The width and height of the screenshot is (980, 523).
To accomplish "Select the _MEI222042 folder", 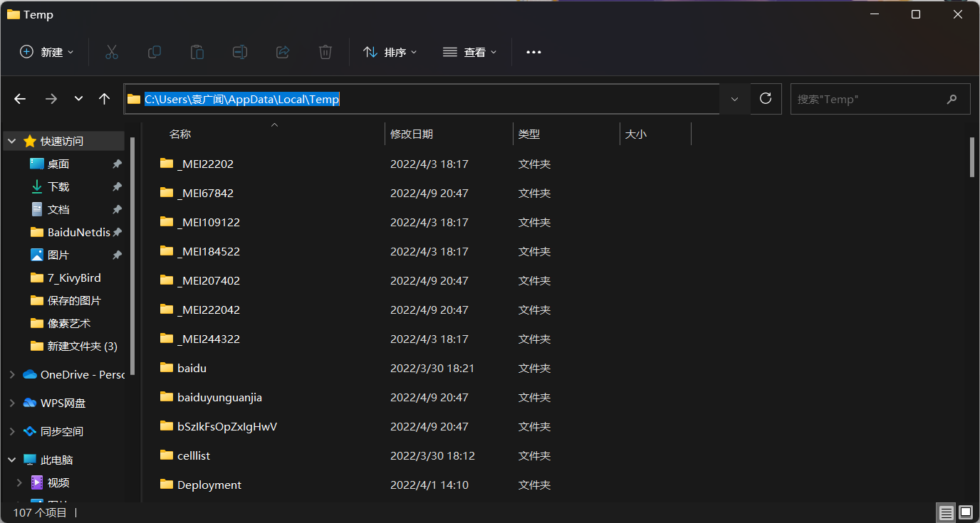I will [209, 310].
